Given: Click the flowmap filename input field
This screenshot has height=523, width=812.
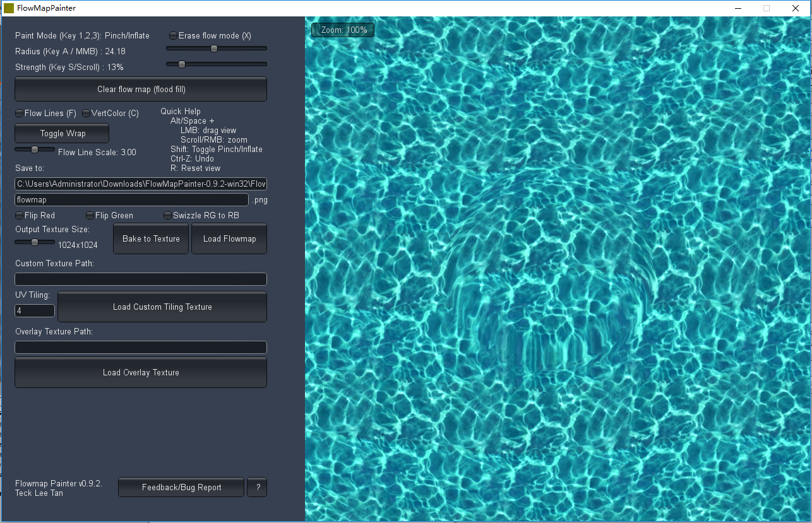Looking at the screenshot, I should point(131,200).
